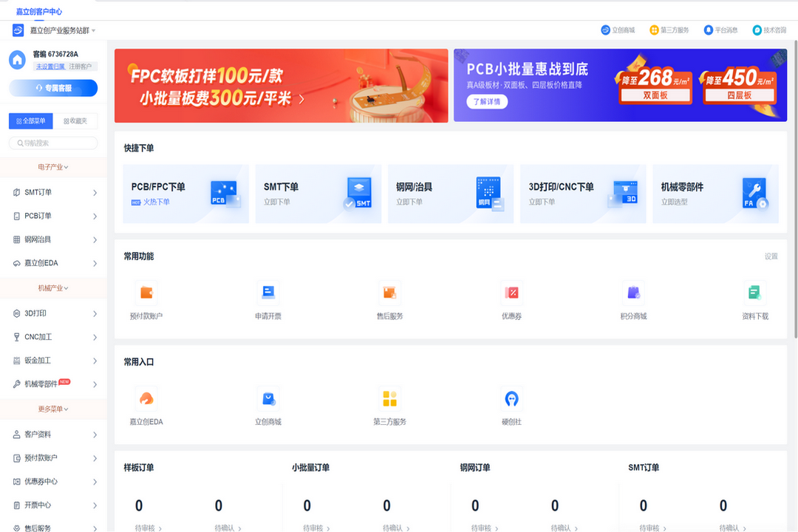Open the 积分商城 function icon
The width and height of the screenshot is (798, 532).
pos(634,293)
